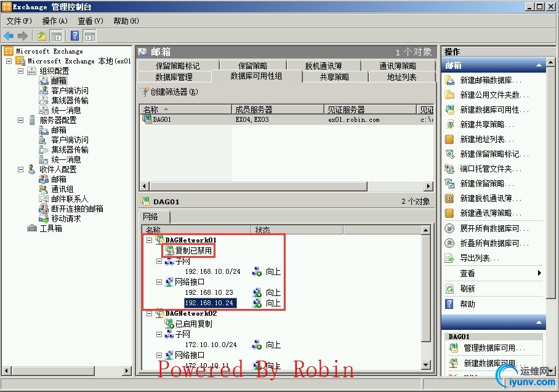
Task: Collapse 网络接口 under DAGNetwork01
Action: (159, 282)
